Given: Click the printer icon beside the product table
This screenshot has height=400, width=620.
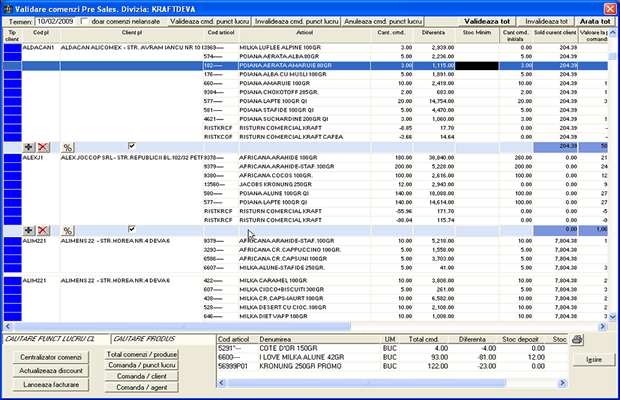Looking at the screenshot, I should (x=577, y=340).
